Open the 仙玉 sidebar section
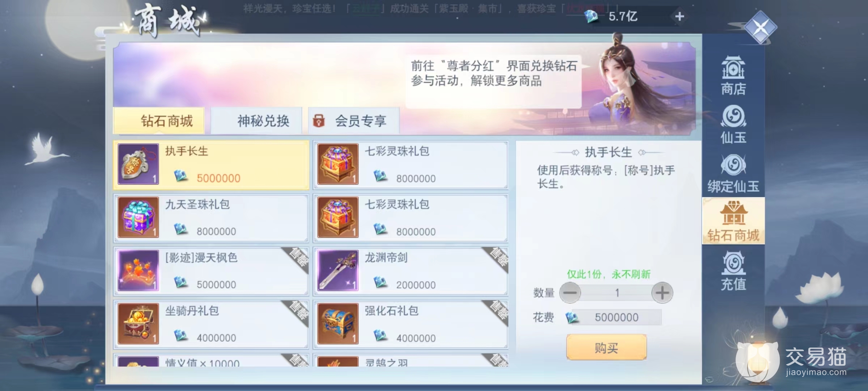This screenshot has width=868, height=391. point(733,124)
